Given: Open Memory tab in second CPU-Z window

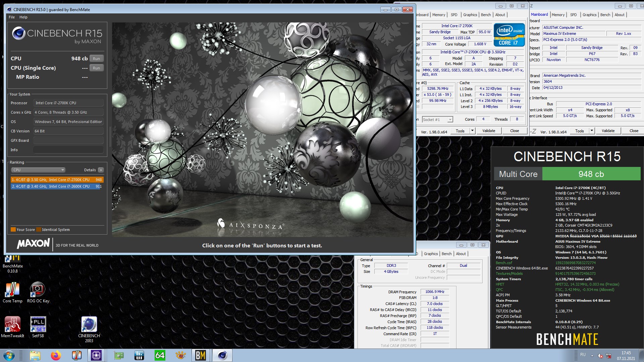Looking at the screenshot, I should pyautogui.click(x=558, y=15).
